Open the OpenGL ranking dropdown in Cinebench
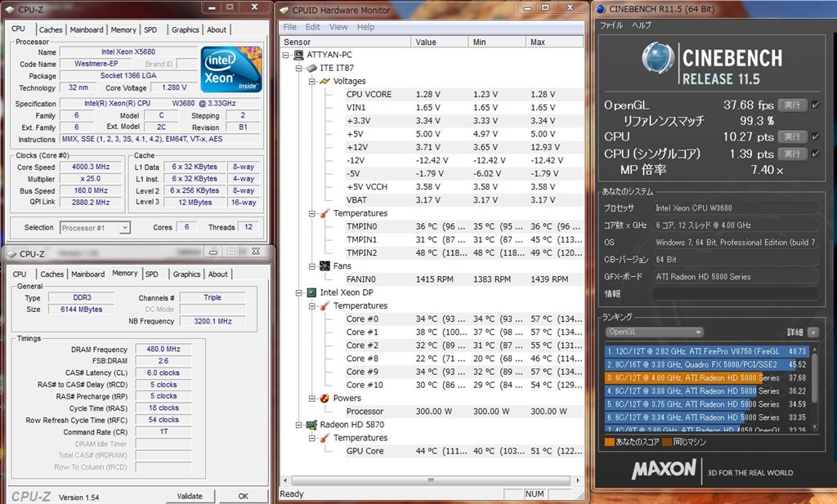 tap(654, 332)
